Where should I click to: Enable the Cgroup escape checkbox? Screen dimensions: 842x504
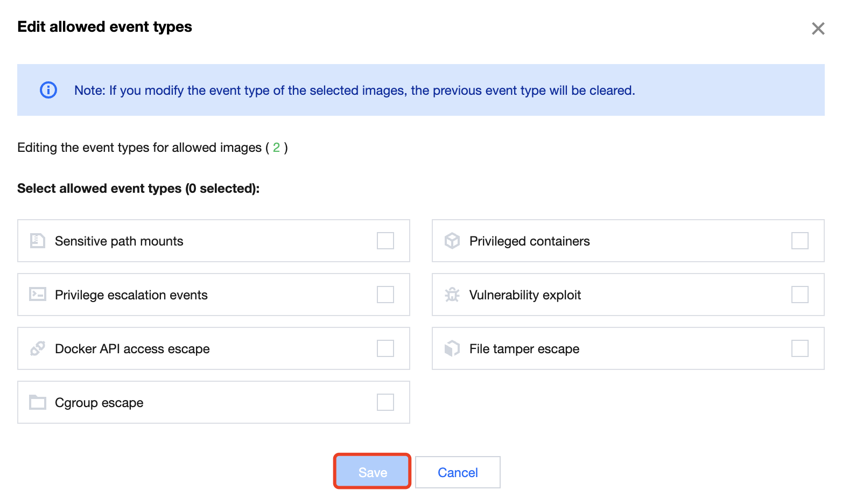[385, 402]
